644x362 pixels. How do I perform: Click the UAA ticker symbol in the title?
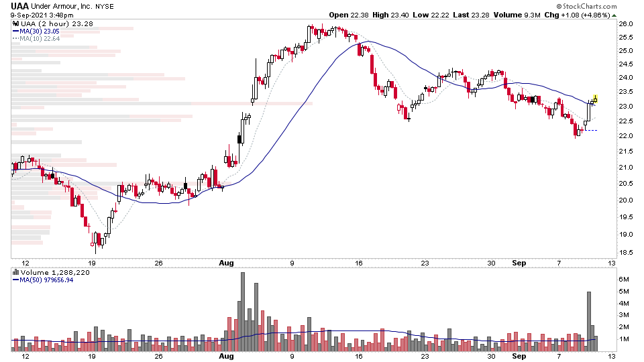tap(19, 6)
